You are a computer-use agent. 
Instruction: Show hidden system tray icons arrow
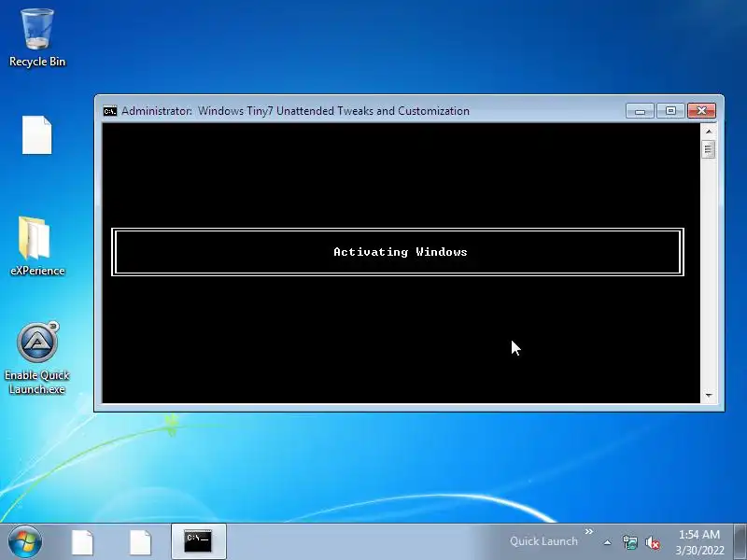(x=608, y=542)
